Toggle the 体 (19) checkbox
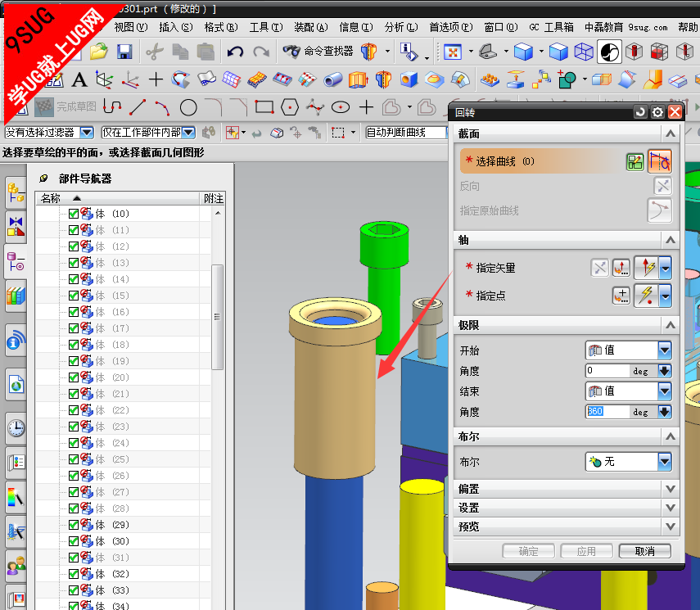700x610 pixels. [74, 361]
